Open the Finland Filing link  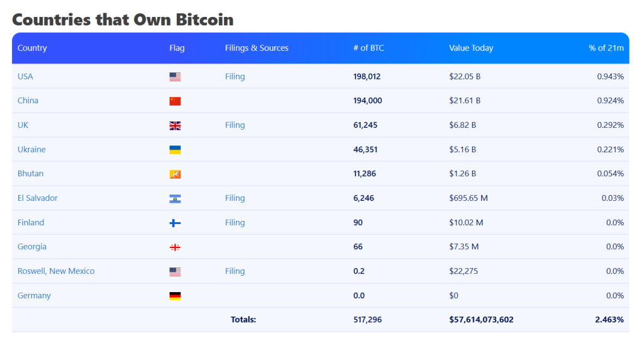click(x=235, y=222)
